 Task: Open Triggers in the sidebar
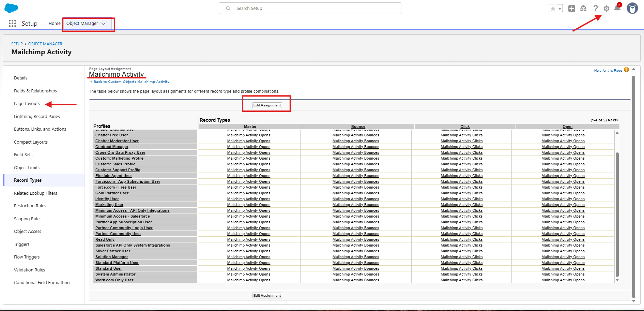pyautogui.click(x=21, y=245)
